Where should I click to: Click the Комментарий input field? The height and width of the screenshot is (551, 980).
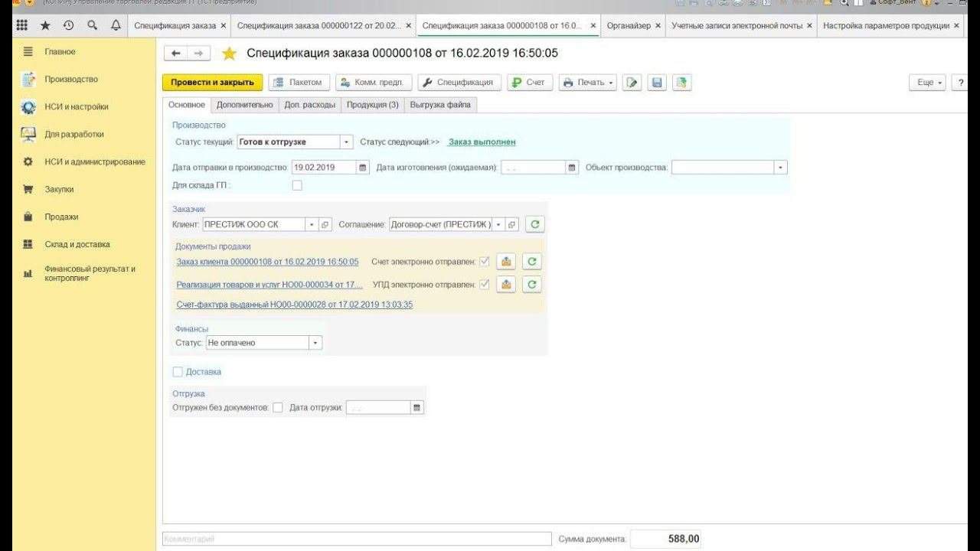point(357,540)
